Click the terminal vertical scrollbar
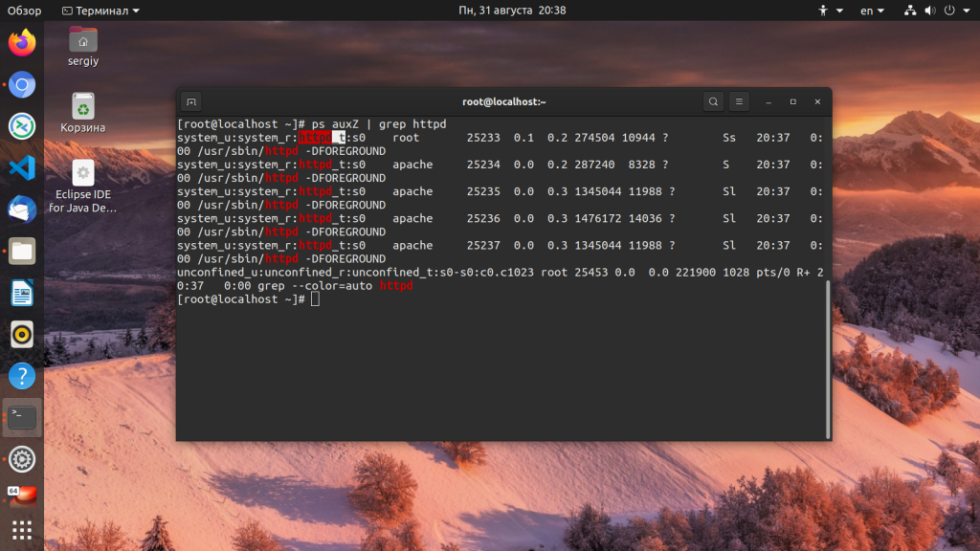Viewport: 980px width, 551px height. [x=828, y=360]
